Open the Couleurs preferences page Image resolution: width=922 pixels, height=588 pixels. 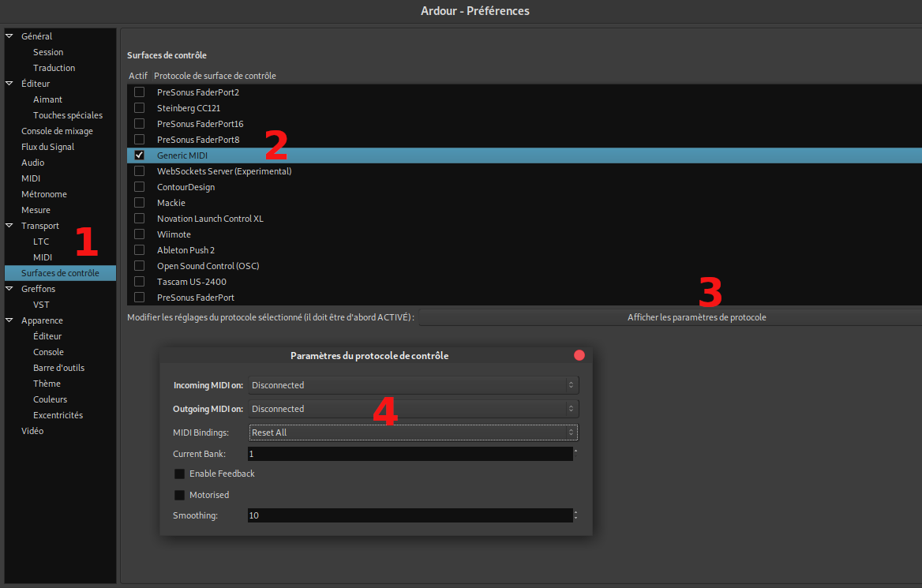pyautogui.click(x=50, y=399)
